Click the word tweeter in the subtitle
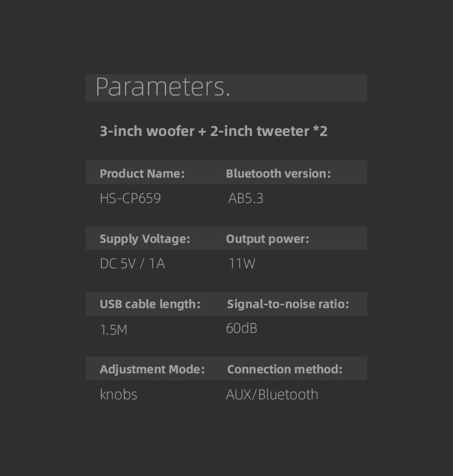Viewport: 453px width, 476px height. (283, 131)
